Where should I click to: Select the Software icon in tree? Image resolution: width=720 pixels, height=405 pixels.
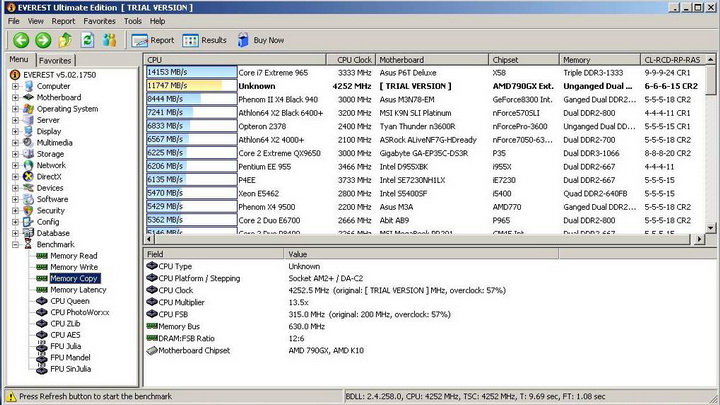tap(28, 199)
